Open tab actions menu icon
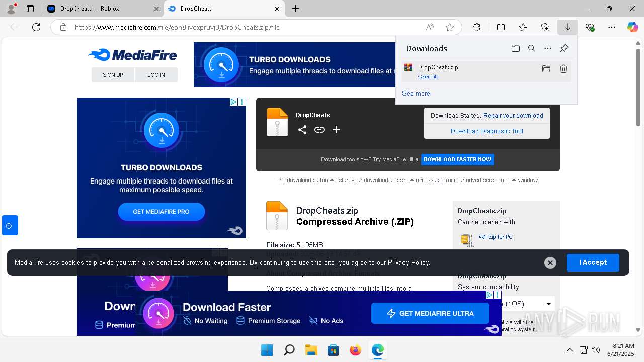The width and height of the screenshot is (644, 362). pos(30,9)
